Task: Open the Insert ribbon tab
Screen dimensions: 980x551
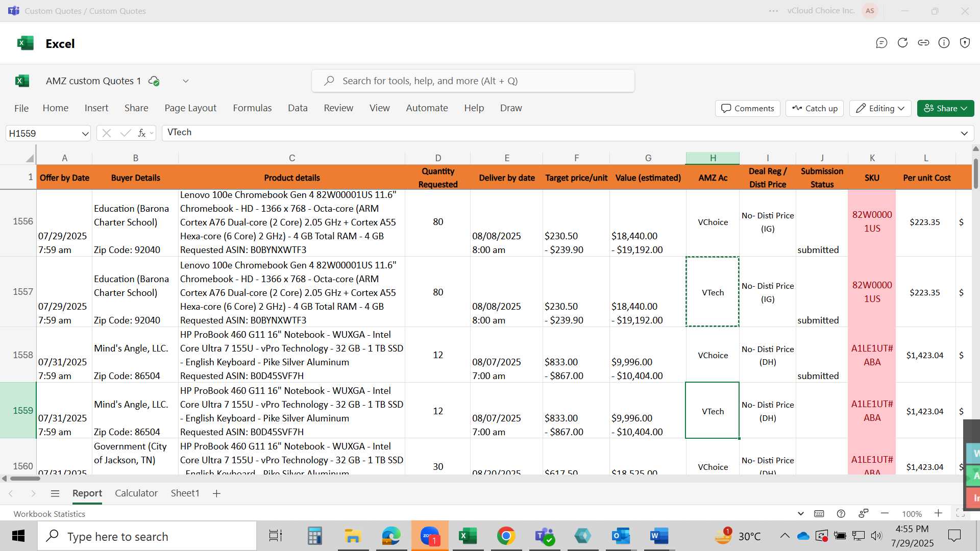Action: pyautogui.click(x=96, y=108)
